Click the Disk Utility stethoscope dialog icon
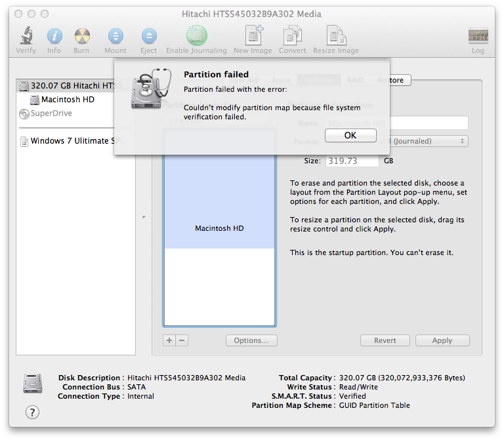The height and width of the screenshot is (440, 504). [x=151, y=88]
